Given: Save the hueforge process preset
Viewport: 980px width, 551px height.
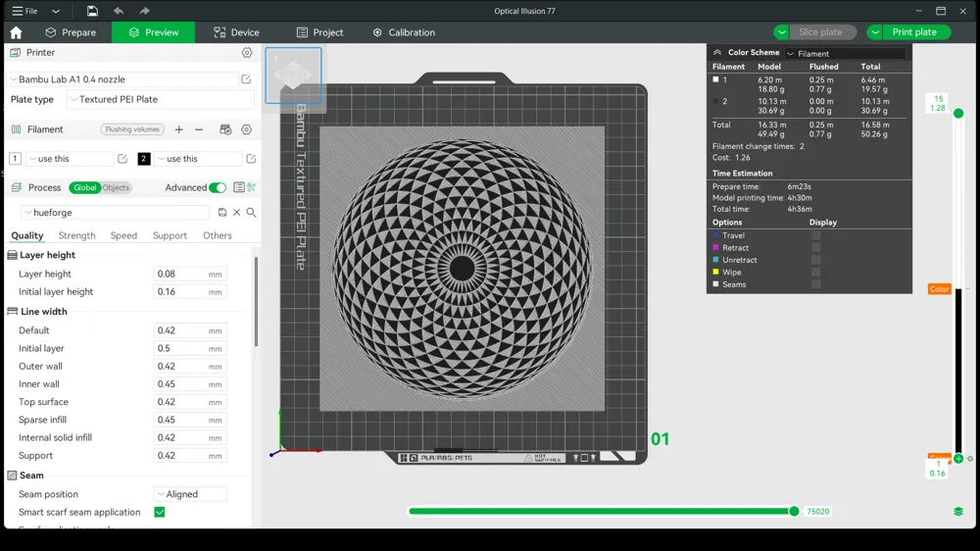Looking at the screenshot, I should [x=222, y=213].
